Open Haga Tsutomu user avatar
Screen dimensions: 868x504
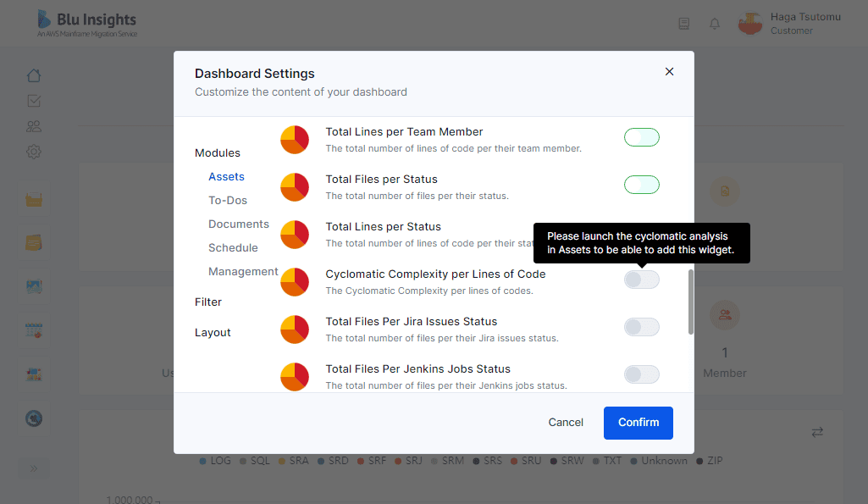(x=750, y=24)
